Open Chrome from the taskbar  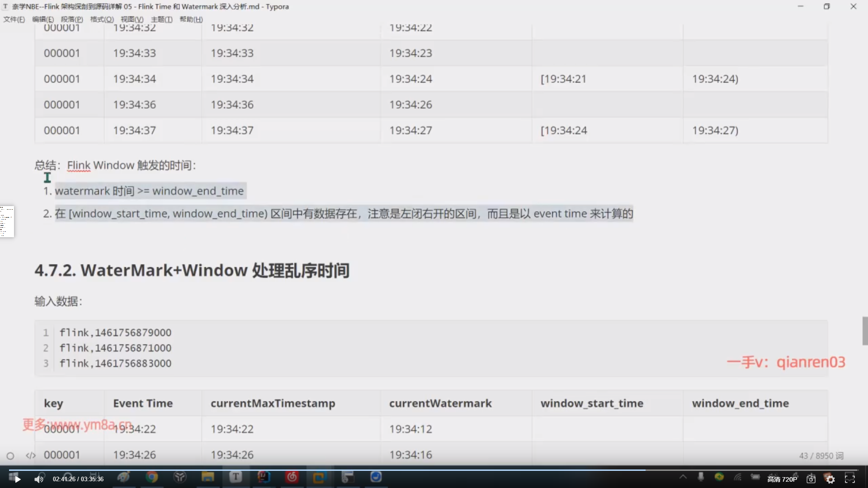tap(152, 477)
